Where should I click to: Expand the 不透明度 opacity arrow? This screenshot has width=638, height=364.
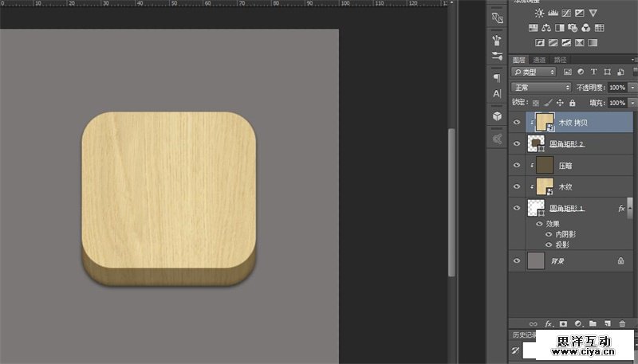pos(632,87)
